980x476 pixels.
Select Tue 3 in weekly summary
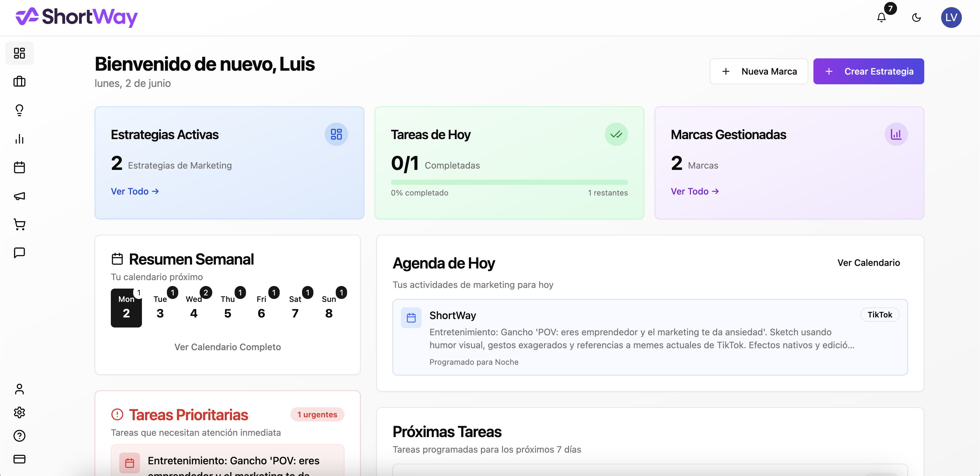click(160, 307)
